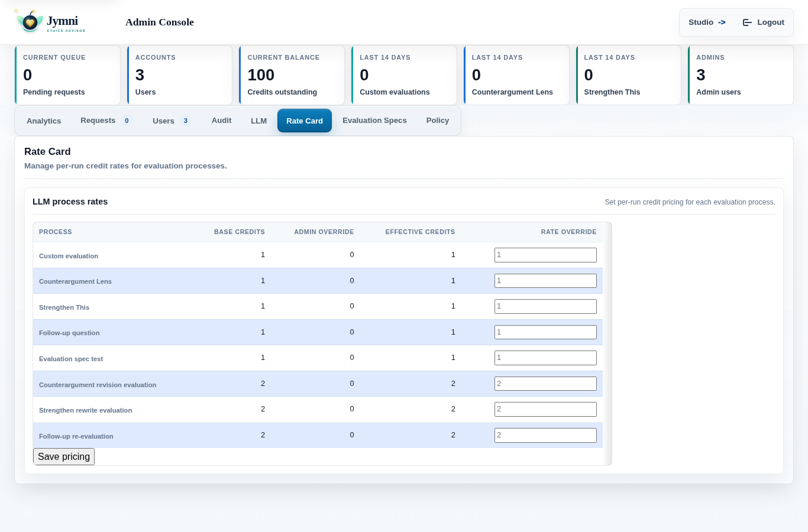Focus the Strengthen This rate override input
The image size is (808, 532).
[545, 306]
